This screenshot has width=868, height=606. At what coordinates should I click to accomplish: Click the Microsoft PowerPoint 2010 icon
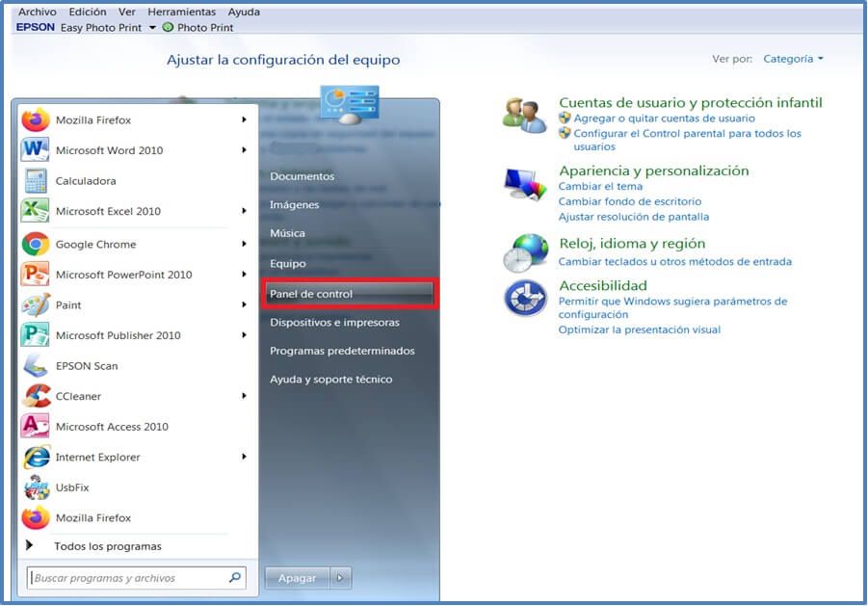(35, 275)
